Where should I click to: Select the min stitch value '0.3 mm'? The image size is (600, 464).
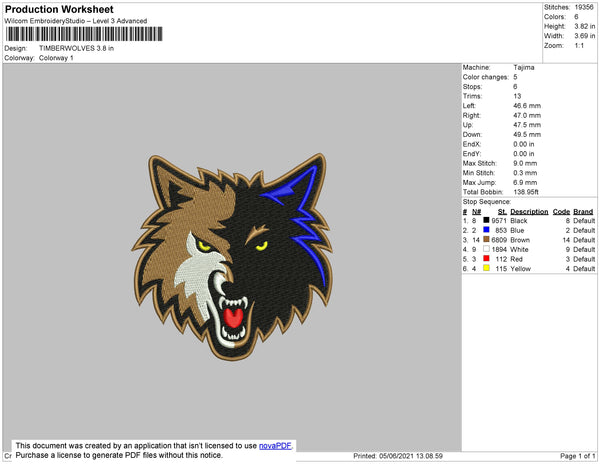(x=525, y=173)
